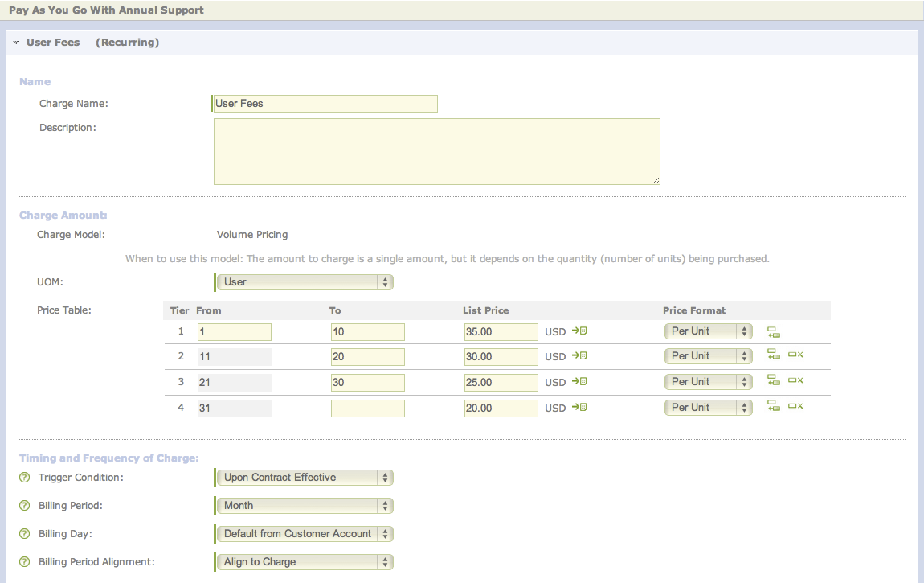Click the Volume Pricing charge model text

click(x=252, y=235)
